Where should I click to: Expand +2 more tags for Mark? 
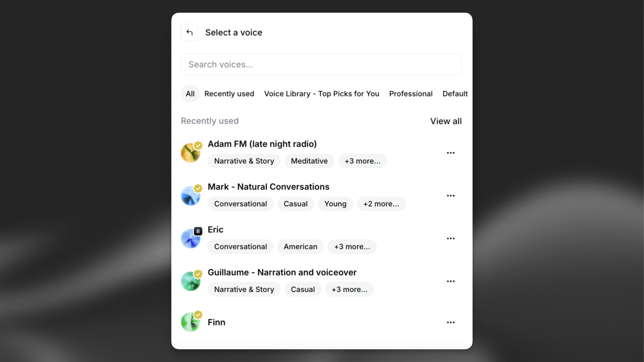pyautogui.click(x=381, y=204)
